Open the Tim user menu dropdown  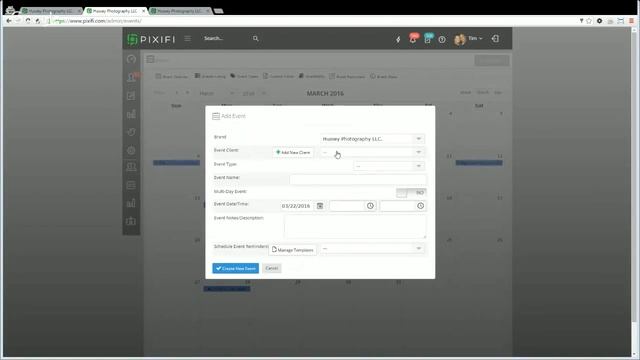[x=475, y=38]
